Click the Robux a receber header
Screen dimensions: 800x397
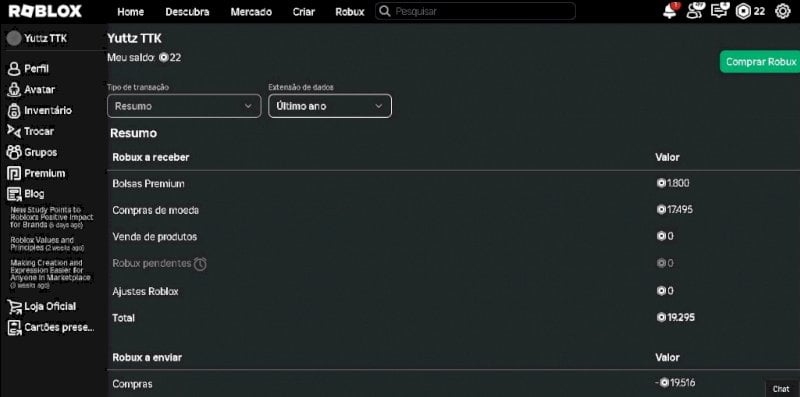pos(151,157)
